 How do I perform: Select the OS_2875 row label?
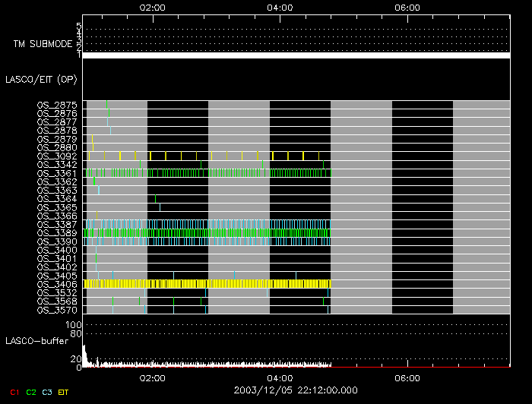tap(57, 105)
